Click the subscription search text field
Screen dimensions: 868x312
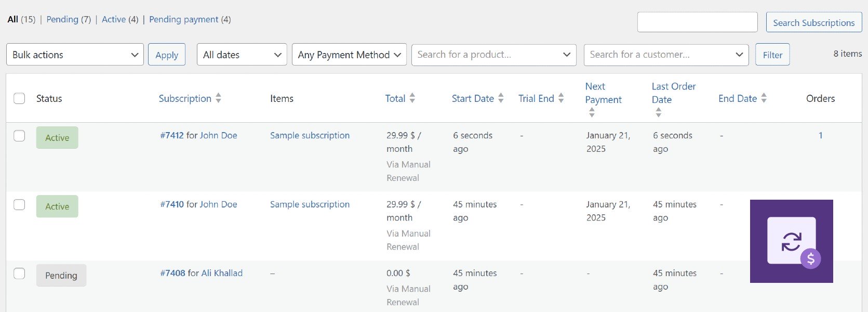[x=697, y=22]
